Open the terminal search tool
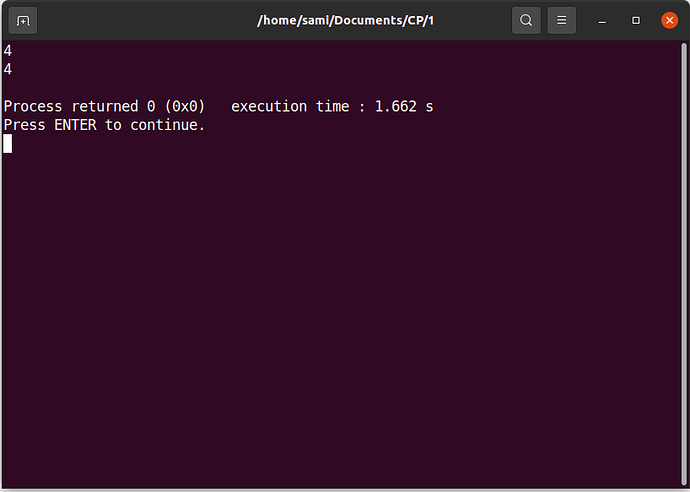This screenshot has width=690, height=492. click(x=526, y=20)
